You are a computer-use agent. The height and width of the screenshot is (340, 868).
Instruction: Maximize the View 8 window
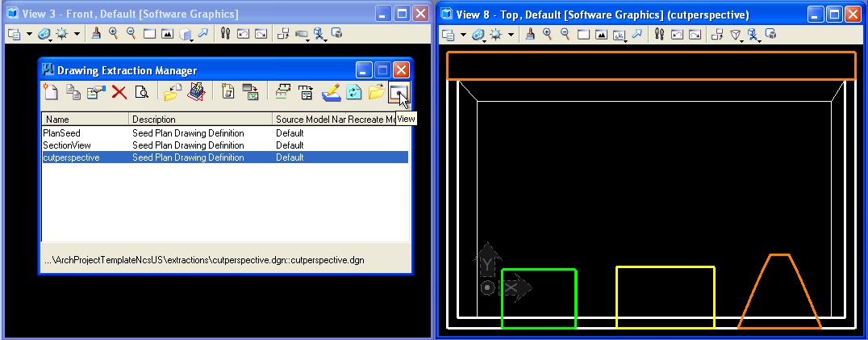click(x=833, y=15)
